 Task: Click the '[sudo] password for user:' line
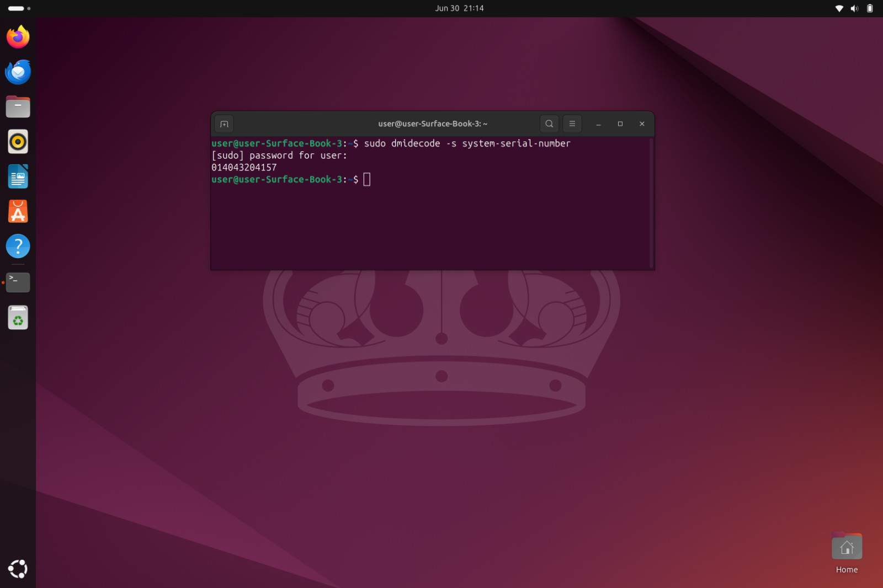279,156
